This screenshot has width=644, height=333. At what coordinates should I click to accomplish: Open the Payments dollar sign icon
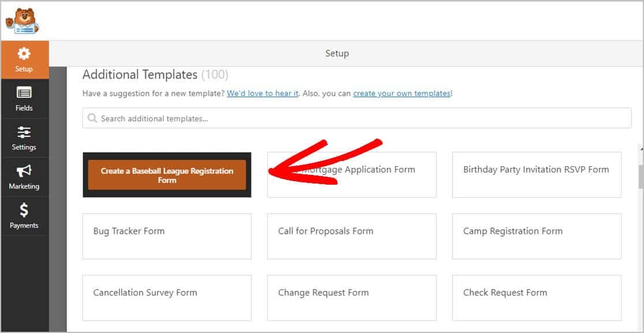coord(24,211)
